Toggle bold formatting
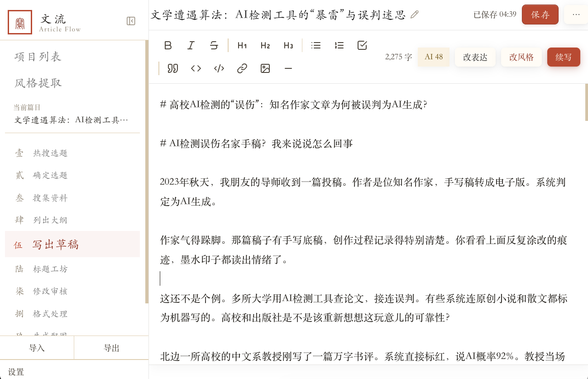588x379 pixels. tap(168, 45)
